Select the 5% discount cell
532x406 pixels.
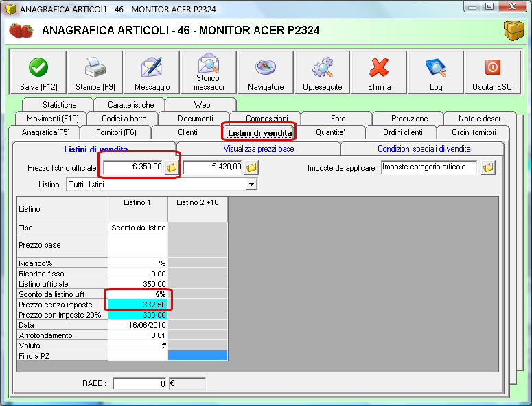coord(138,294)
